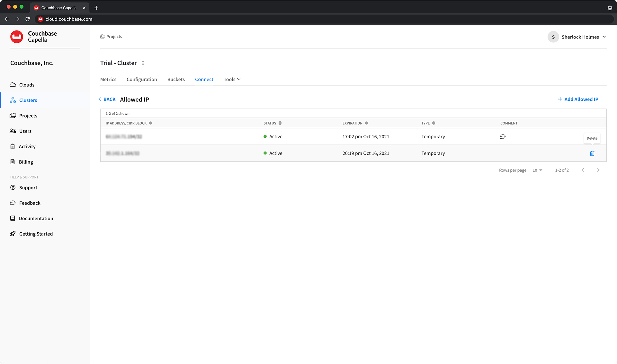Click the 17:02 pm Oct 16, 2021 expiration
Image resolution: width=617 pixels, height=364 pixels.
click(366, 137)
